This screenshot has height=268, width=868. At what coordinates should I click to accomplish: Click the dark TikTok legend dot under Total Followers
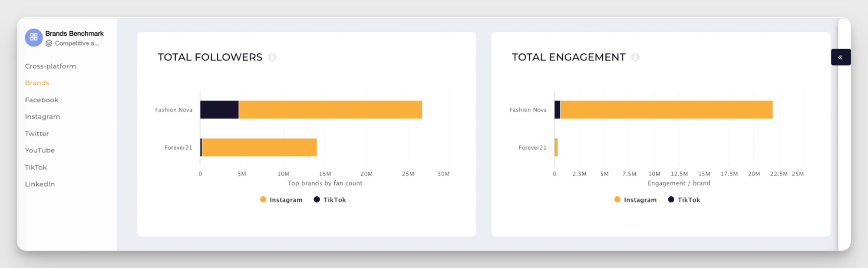click(x=317, y=199)
